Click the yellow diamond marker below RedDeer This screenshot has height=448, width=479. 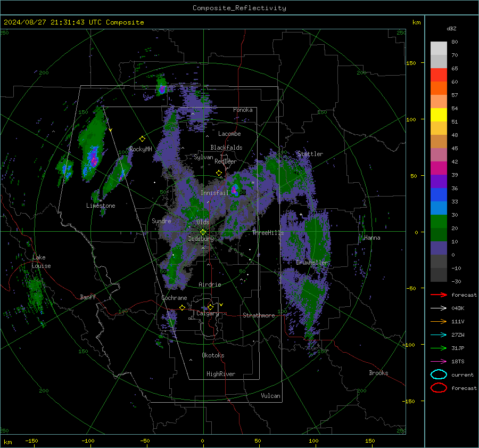coord(219,173)
